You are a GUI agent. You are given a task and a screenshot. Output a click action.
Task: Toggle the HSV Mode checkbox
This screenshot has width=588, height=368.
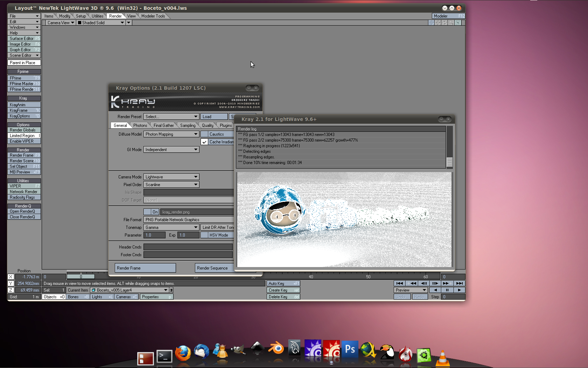click(x=204, y=235)
